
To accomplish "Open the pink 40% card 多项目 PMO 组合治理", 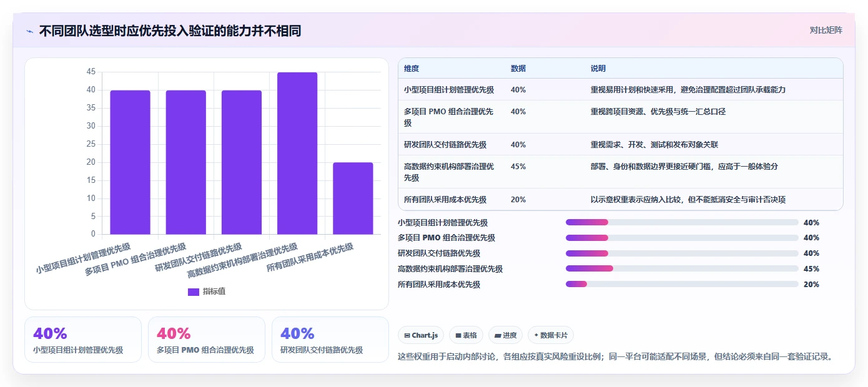I will click(207, 340).
